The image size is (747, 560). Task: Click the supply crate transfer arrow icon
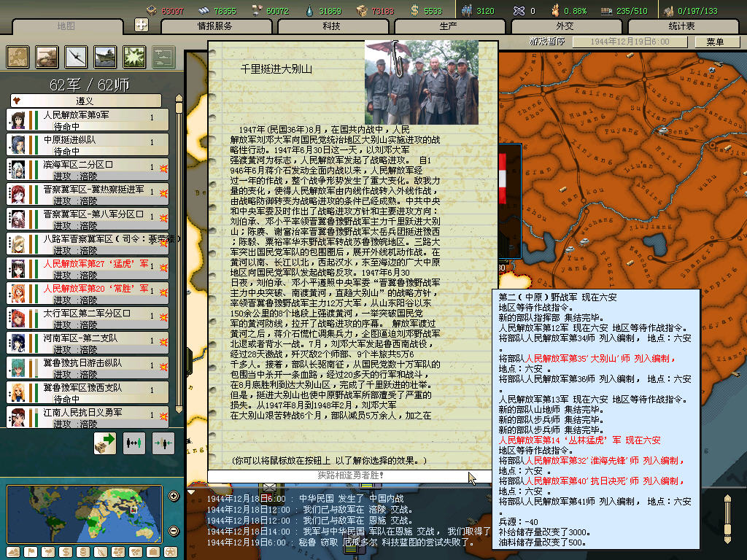(105, 444)
